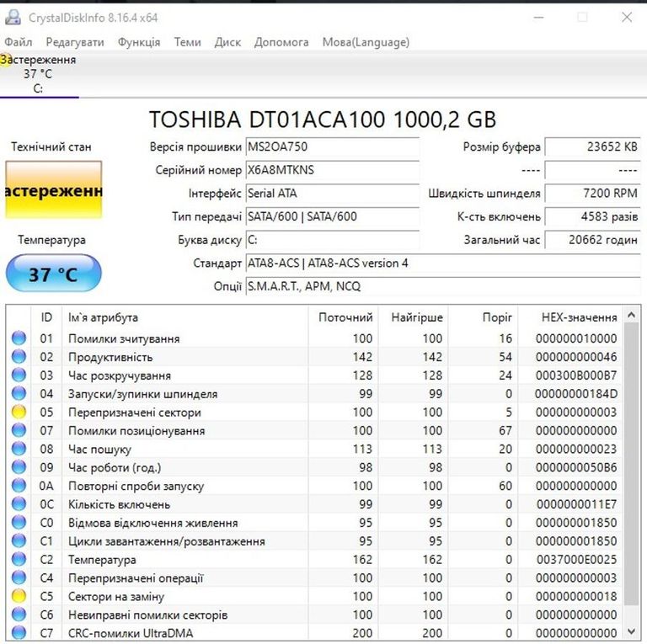Click the Поточний column header
Viewport: 647px width, 644px height.
(343, 317)
